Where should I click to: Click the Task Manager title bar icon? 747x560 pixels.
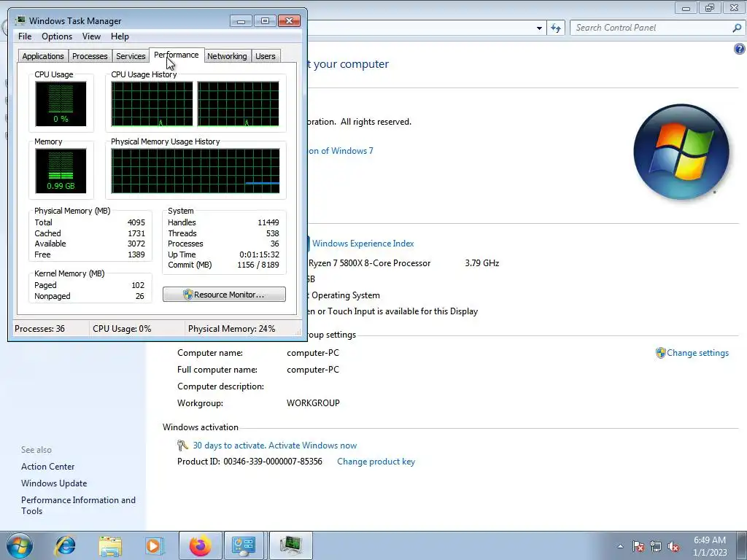(20, 20)
